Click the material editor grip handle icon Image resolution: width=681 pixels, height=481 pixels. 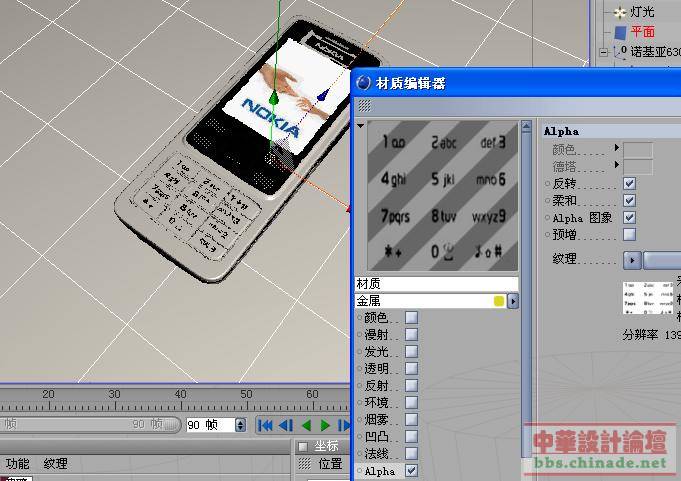(x=364, y=105)
